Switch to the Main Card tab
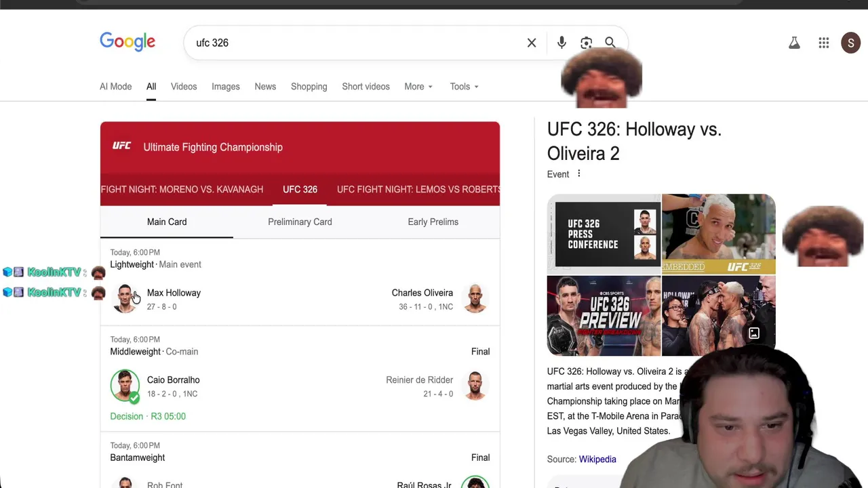Screen dimensions: 868x488 tap(167, 222)
